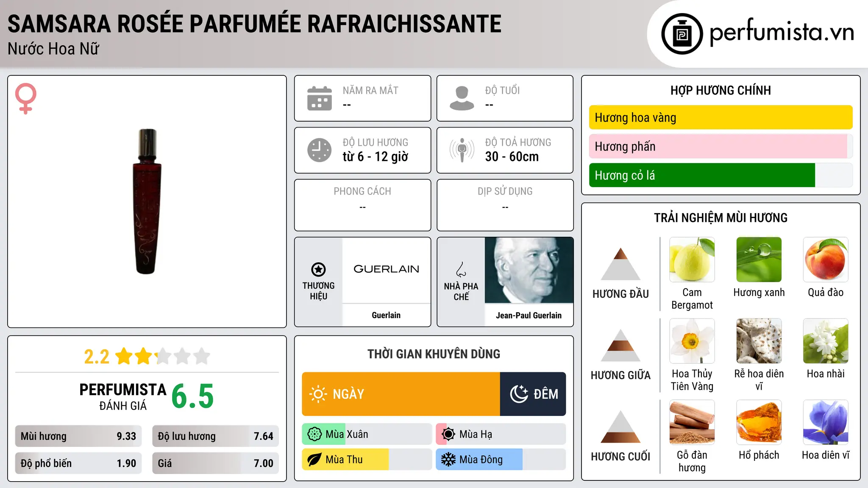Click the Độ lưu hương 7.64 score

click(x=215, y=436)
